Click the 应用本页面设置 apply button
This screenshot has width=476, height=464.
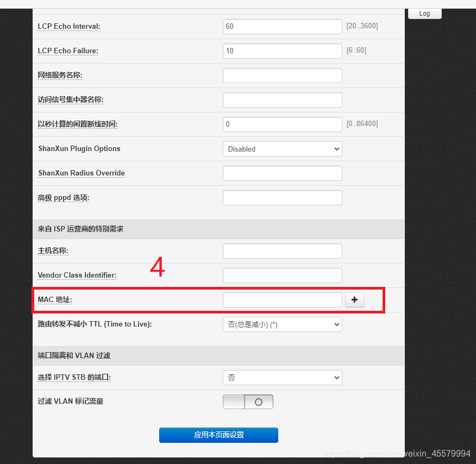click(218, 435)
